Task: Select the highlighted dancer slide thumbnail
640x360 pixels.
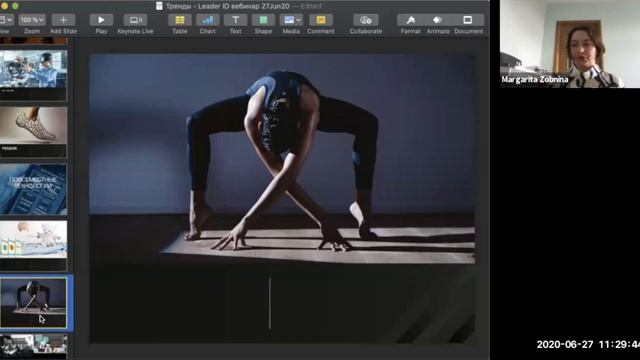Action: click(x=33, y=302)
